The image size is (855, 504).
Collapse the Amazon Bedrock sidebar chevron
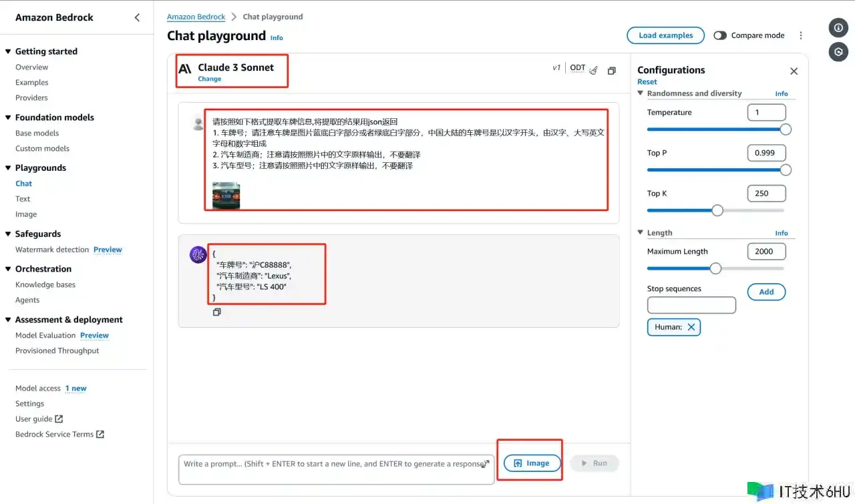pyautogui.click(x=137, y=17)
